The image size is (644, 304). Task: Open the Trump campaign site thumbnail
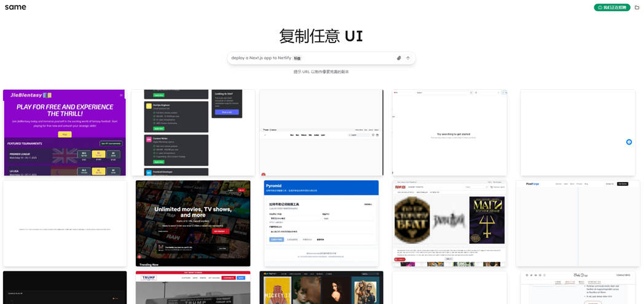point(193,287)
